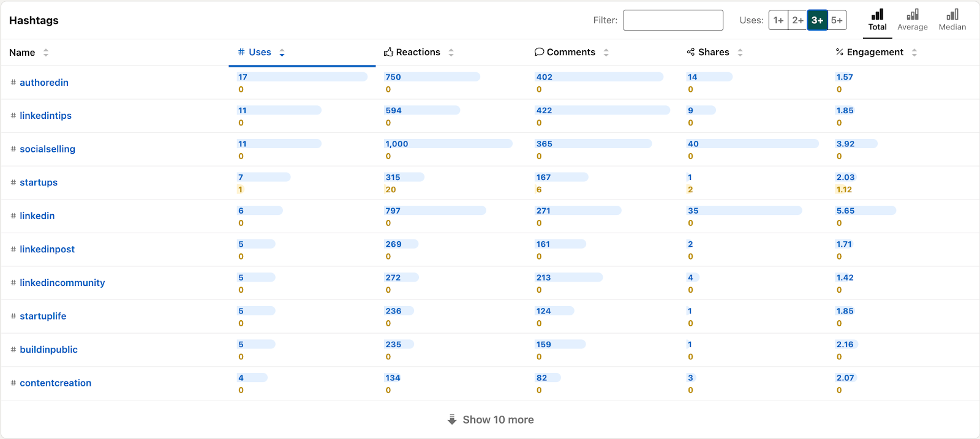Toggle sorting on the Uses column
Image resolution: width=980 pixels, height=439 pixels.
(282, 53)
